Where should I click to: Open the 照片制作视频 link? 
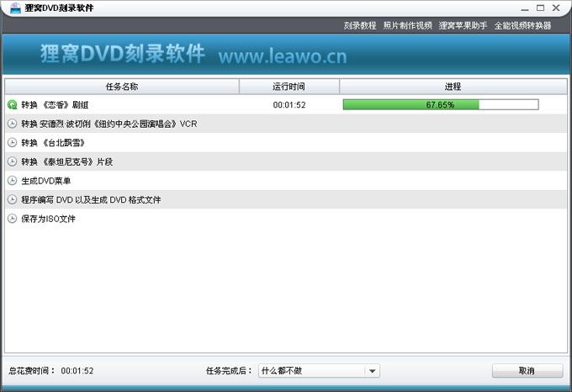point(407,25)
